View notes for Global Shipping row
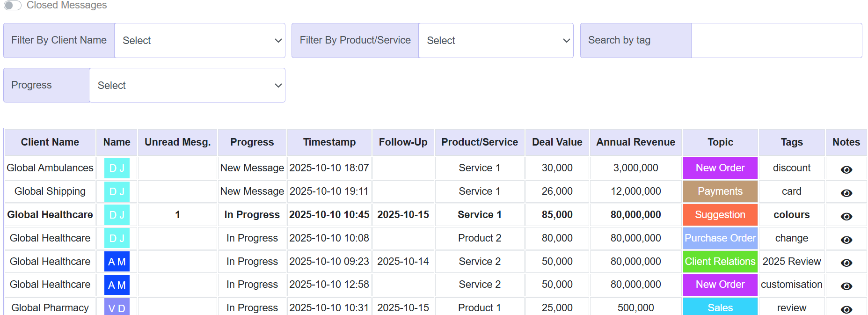868x315 pixels. tap(846, 193)
